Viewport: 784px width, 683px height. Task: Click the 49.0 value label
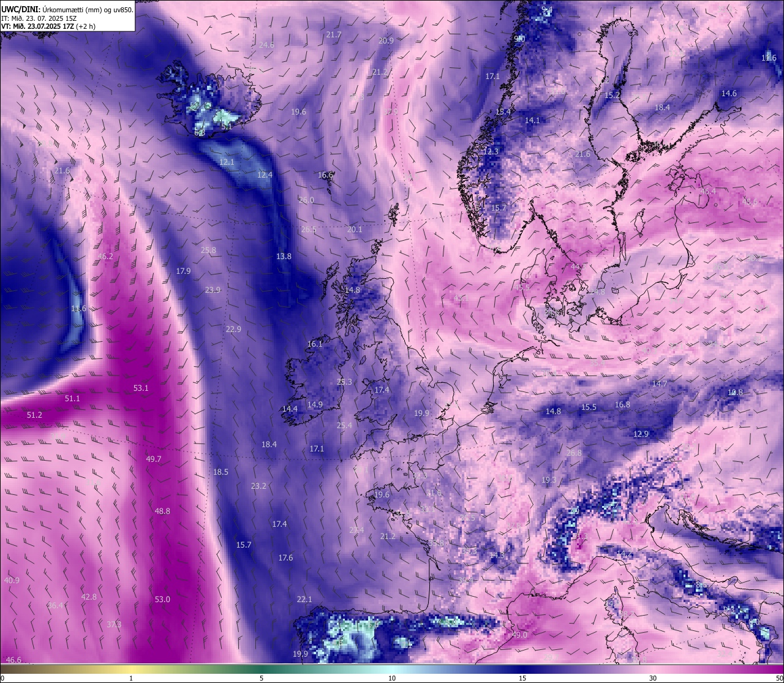(519, 635)
